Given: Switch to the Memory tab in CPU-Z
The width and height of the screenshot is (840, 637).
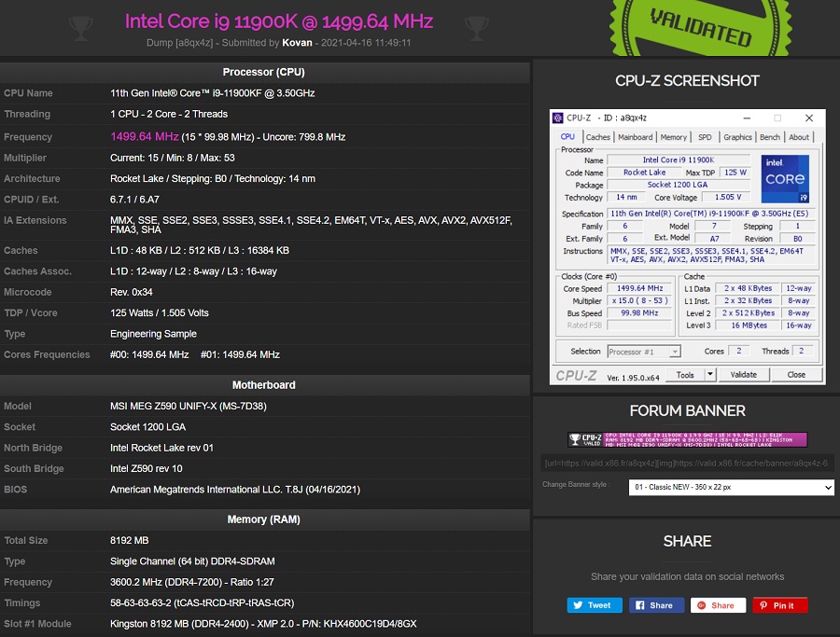Looking at the screenshot, I should coord(673,137).
